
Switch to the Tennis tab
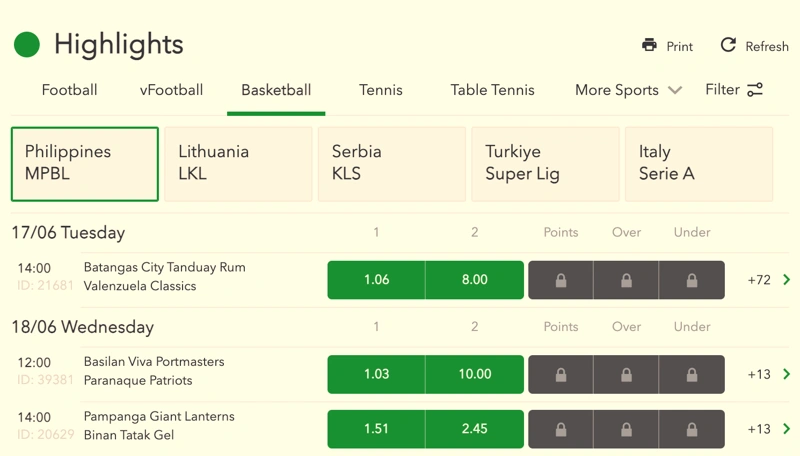coord(381,90)
